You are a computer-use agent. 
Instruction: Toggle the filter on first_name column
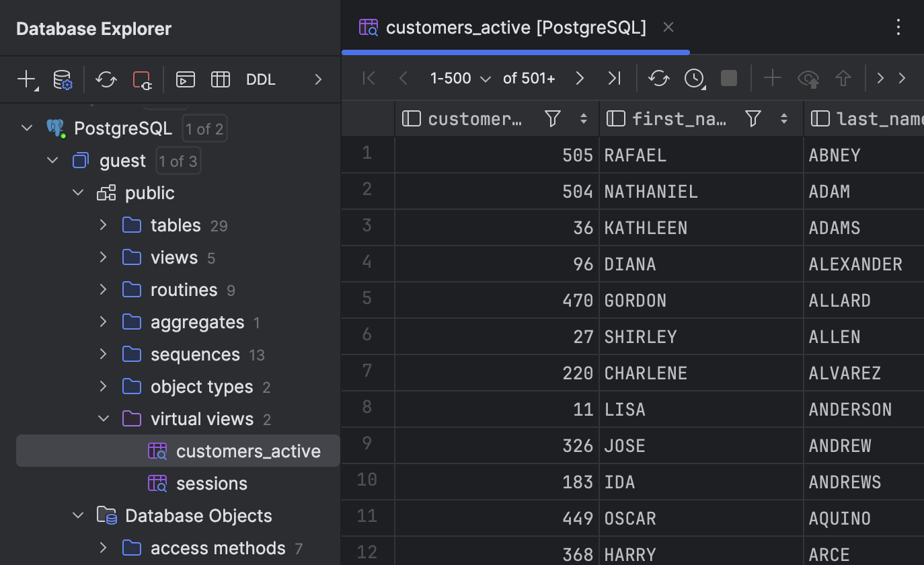coord(752,118)
